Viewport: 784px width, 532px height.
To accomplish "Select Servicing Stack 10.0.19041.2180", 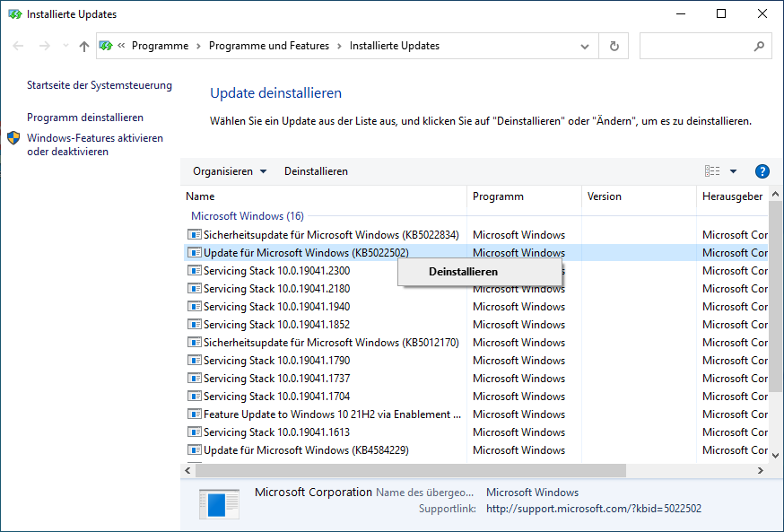I will click(475, 289).
